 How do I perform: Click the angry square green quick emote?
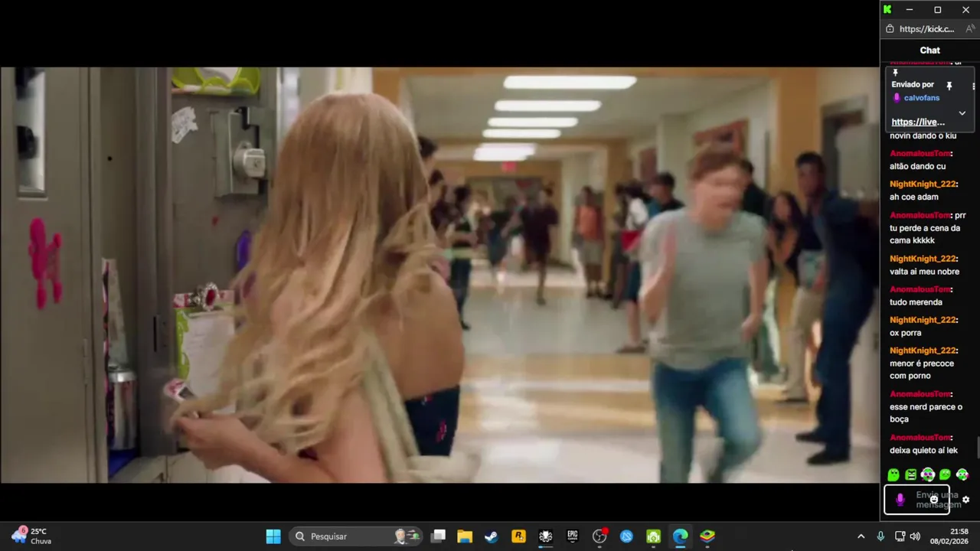tap(910, 475)
